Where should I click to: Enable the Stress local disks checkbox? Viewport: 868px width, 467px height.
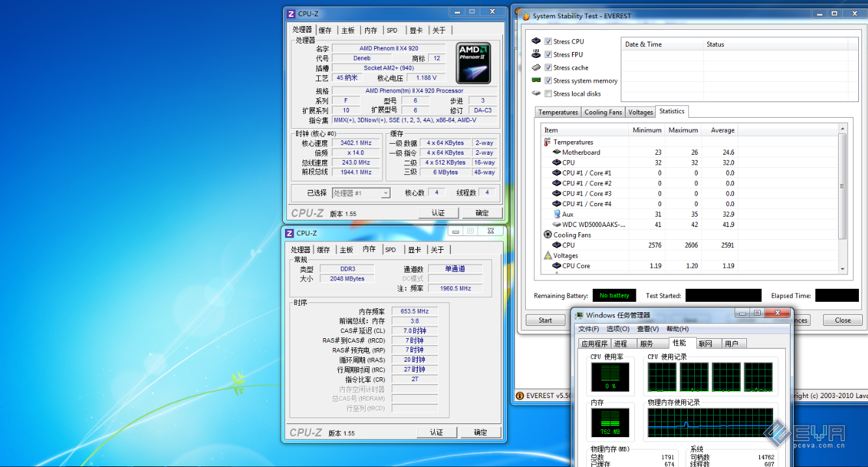pyautogui.click(x=549, y=94)
